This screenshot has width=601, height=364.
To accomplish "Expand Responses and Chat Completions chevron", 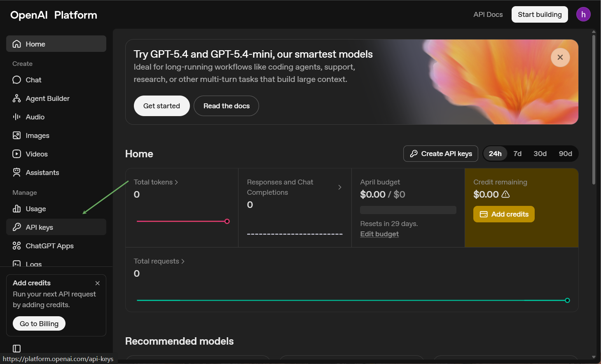I will coord(340,187).
